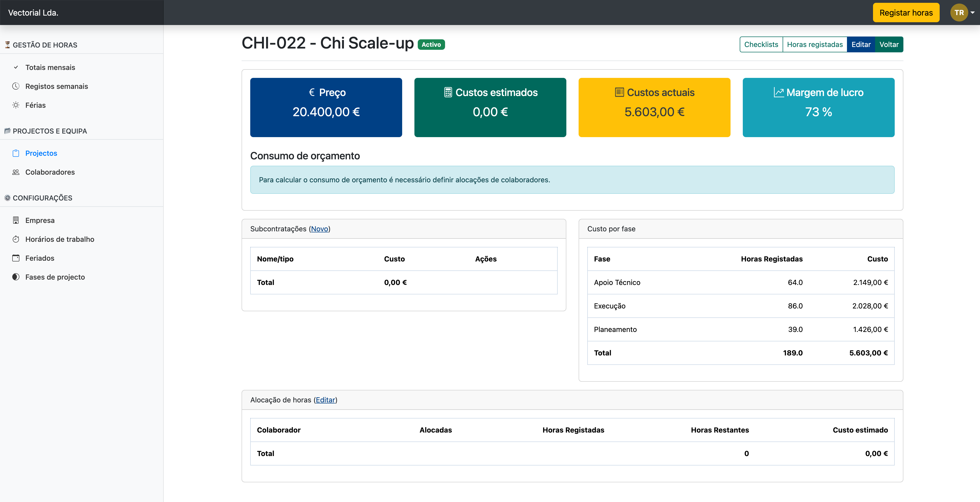This screenshot has width=980, height=502.
Task: Click the chart icon in Margem de lucro card
Action: [779, 92]
